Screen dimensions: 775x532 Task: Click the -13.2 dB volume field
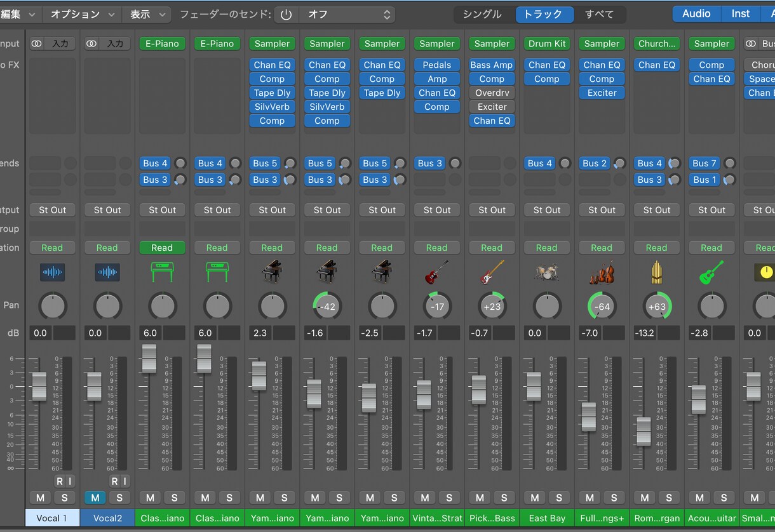pyautogui.click(x=645, y=333)
